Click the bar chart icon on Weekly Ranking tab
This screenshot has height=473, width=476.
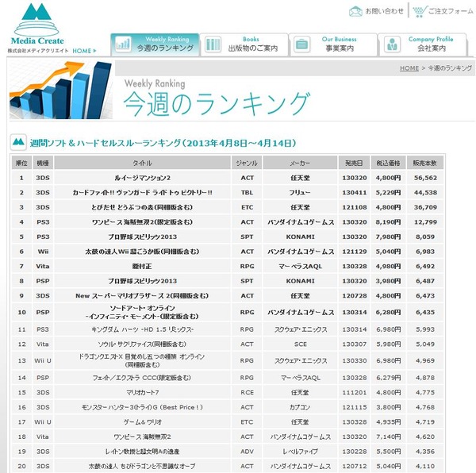(123, 44)
